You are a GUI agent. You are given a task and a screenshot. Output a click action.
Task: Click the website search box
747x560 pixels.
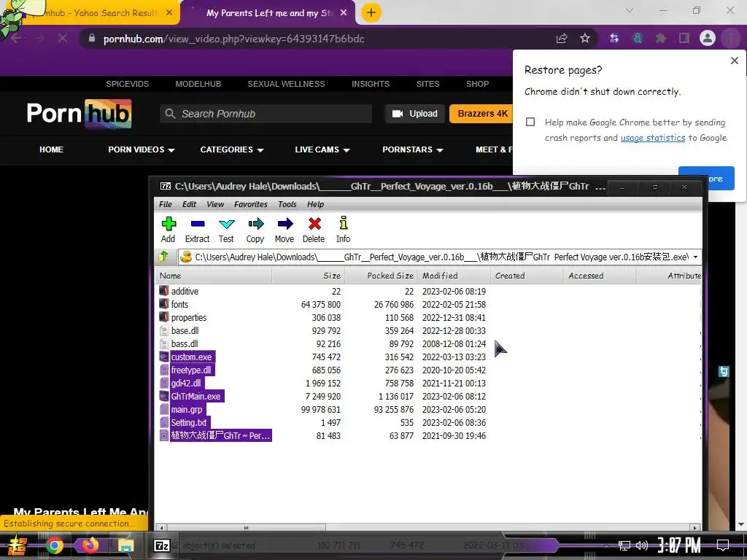pos(266,114)
